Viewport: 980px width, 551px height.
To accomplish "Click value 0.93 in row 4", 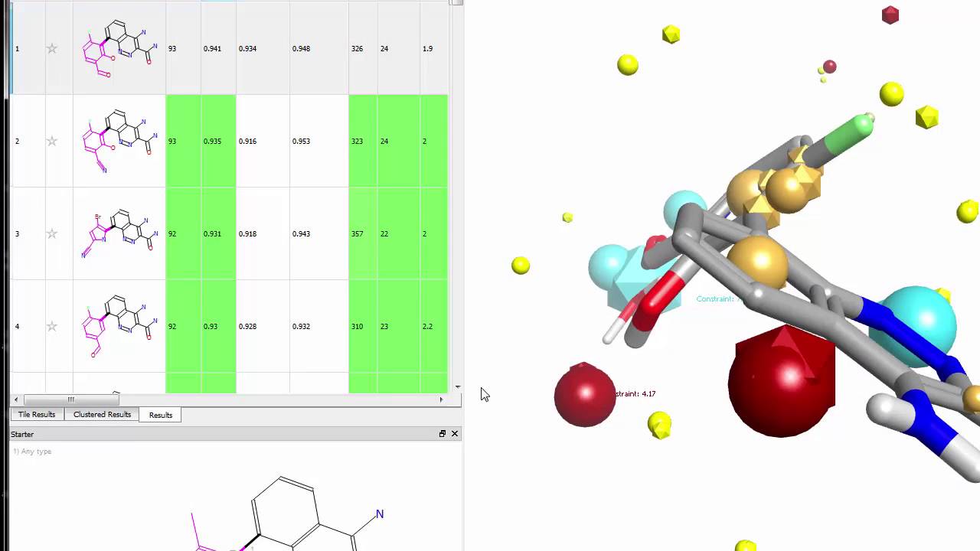I will click(210, 326).
